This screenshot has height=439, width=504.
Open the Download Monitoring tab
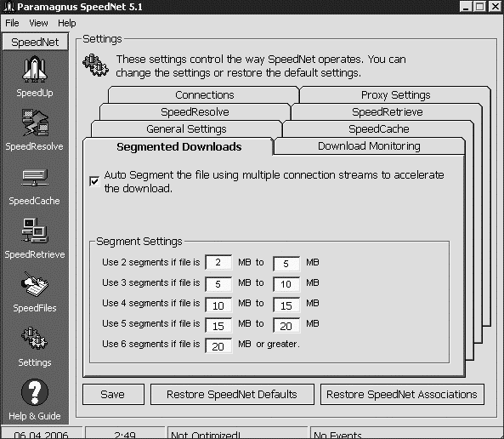click(369, 146)
